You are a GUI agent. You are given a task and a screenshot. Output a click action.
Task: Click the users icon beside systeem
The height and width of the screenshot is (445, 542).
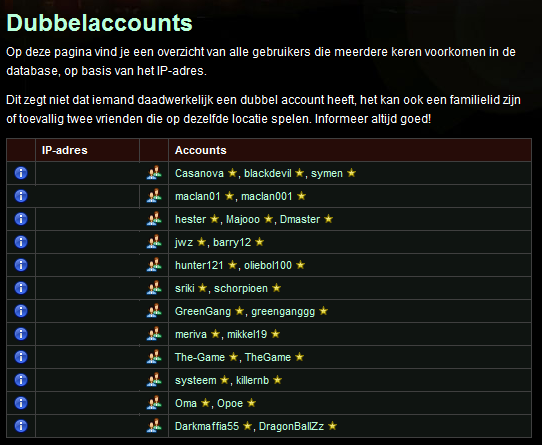pyautogui.click(x=154, y=380)
